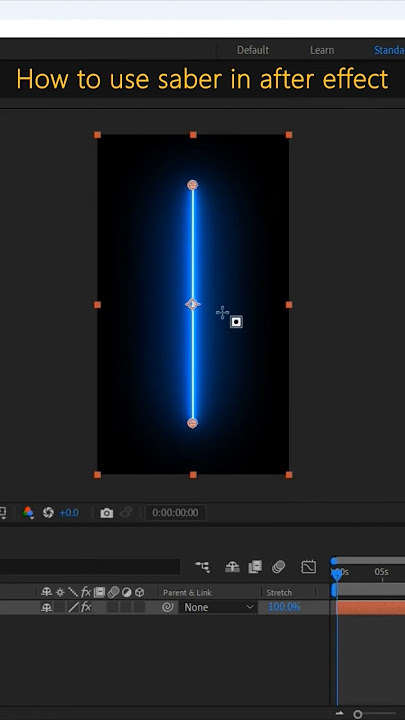Screen dimensions: 405x720
Task: Toggle the layer's Motion Blur switch box
Action: [113, 608]
